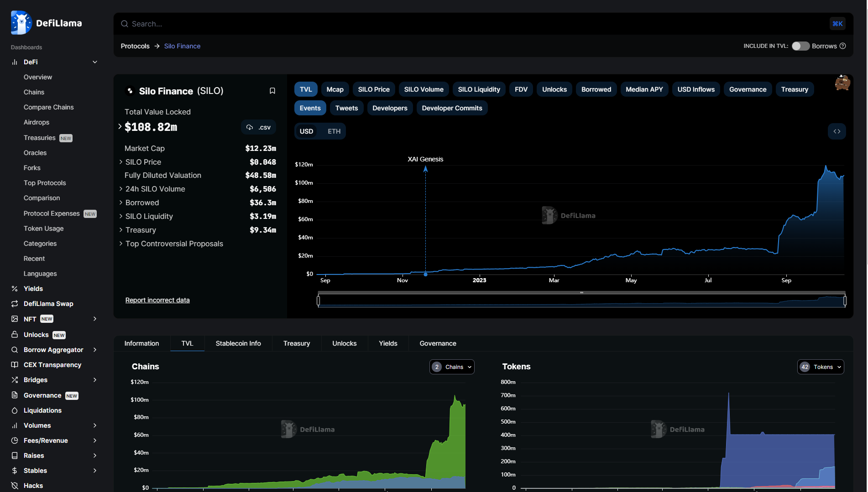Screen dimensions: 868x492
Task: Expand the 24h SILO Volume row
Action: tap(121, 189)
